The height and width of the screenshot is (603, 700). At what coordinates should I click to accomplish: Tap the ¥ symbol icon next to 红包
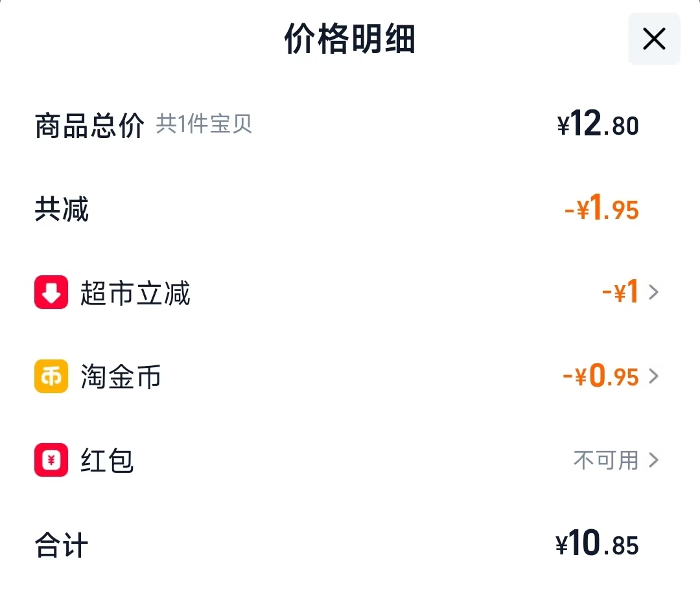pos(51,461)
